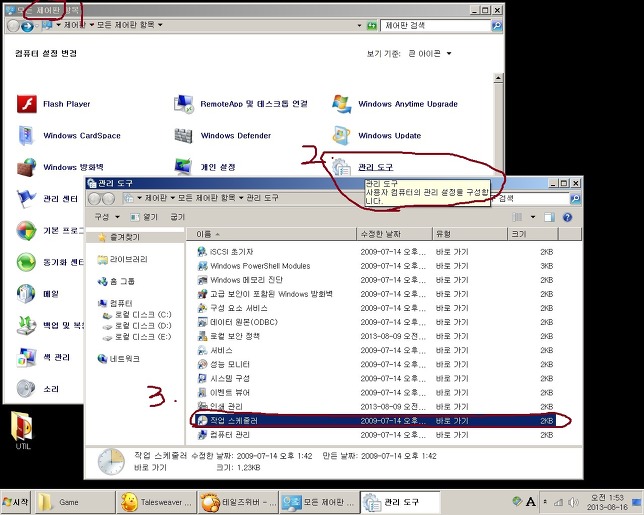Select Windows 메모리 진단 shortcut

pyautogui.click(x=240, y=280)
